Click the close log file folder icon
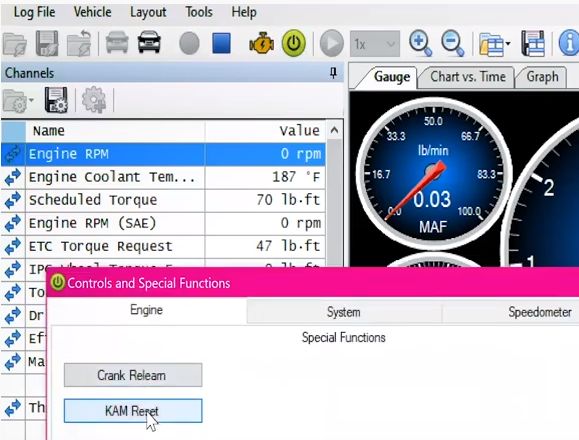 pos(79,44)
